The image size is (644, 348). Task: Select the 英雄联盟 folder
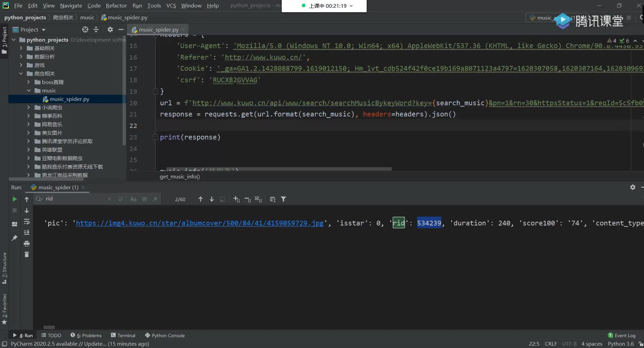(52, 150)
